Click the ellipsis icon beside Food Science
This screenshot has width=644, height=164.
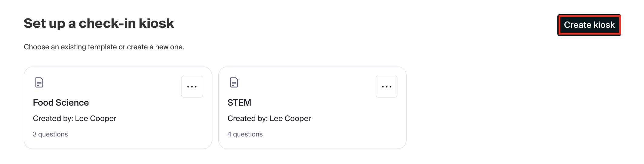pos(192,87)
